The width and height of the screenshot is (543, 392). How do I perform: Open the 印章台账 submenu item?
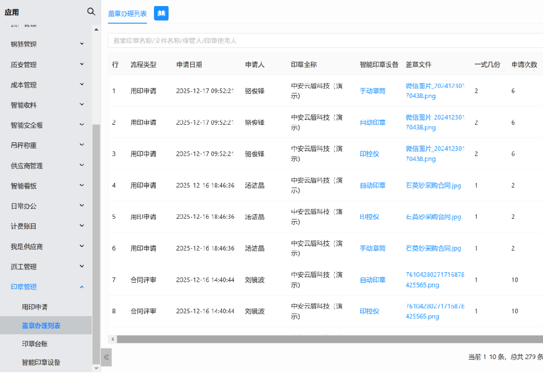(x=35, y=344)
